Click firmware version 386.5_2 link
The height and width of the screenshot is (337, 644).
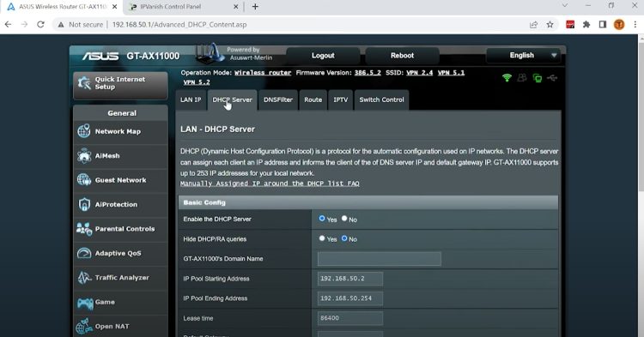[x=368, y=73]
